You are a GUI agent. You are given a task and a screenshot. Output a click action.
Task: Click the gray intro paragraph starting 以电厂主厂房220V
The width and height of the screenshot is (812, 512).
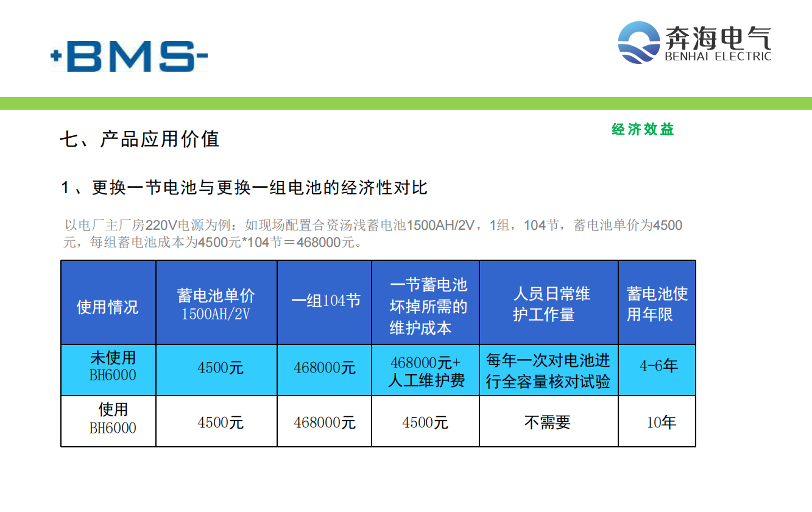(373, 233)
